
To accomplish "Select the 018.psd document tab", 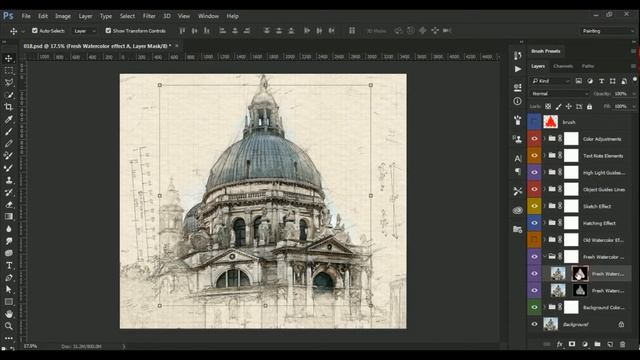I will 97,46.
